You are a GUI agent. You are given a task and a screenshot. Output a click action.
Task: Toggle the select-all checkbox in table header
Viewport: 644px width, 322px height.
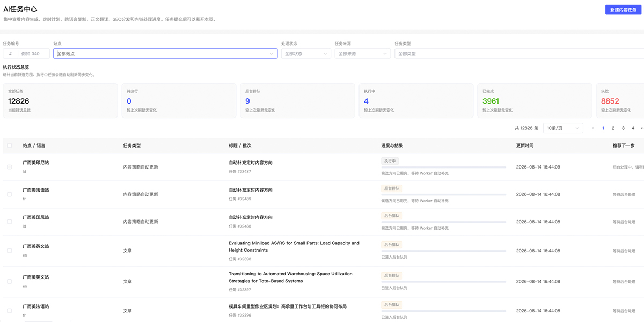point(9,145)
